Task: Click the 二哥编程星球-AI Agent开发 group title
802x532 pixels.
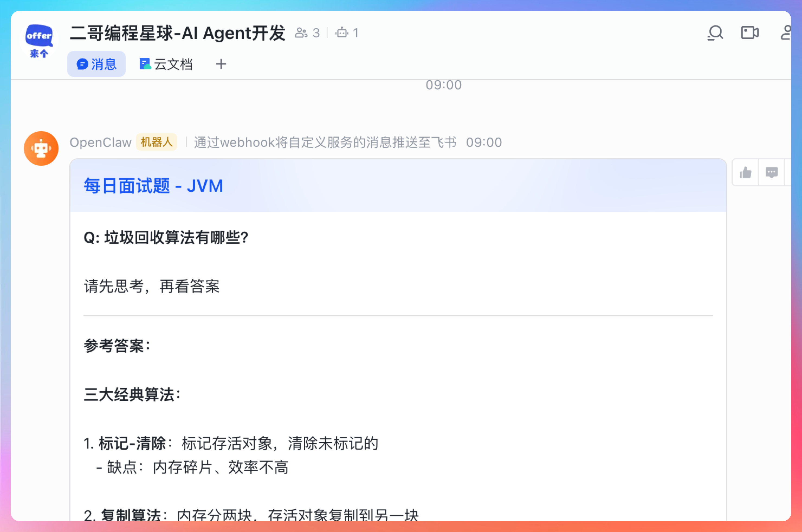Action: (x=177, y=33)
